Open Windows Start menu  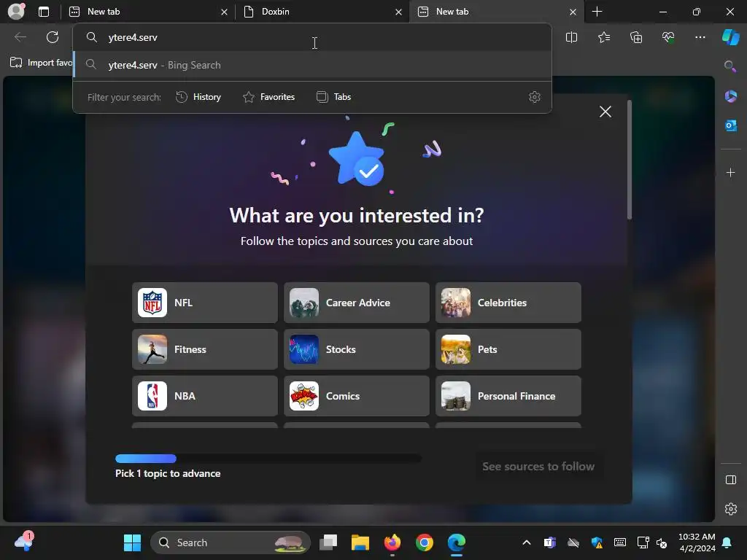click(x=132, y=542)
